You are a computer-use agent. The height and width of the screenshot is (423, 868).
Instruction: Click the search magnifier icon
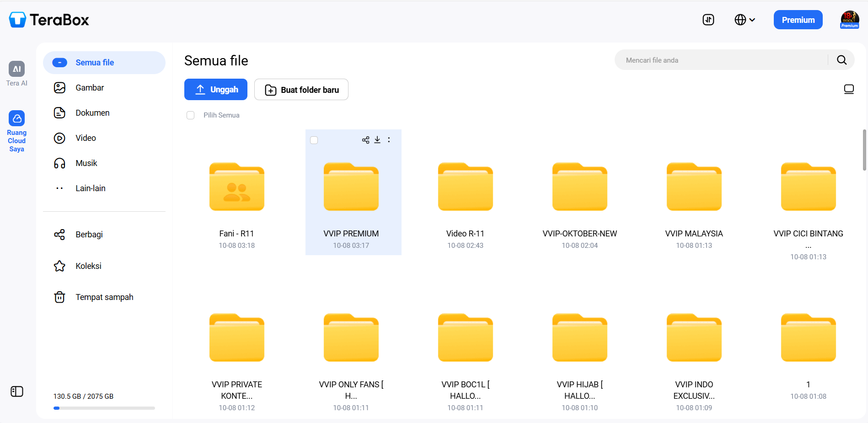tap(841, 60)
